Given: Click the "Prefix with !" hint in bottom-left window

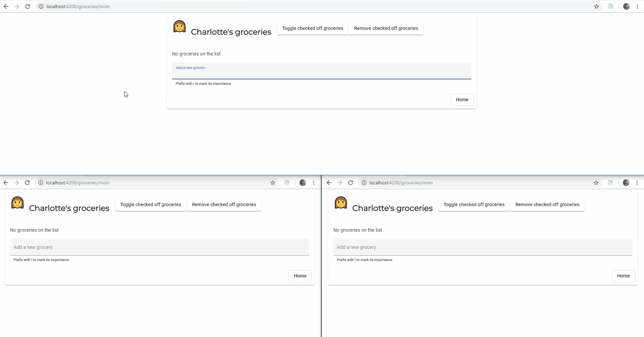Looking at the screenshot, I should (x=41, y=260).
